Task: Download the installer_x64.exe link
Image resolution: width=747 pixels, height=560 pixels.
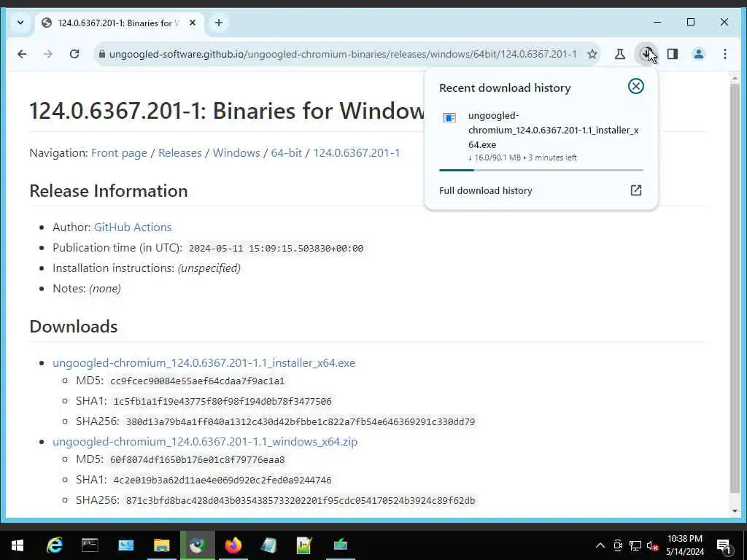Action: click(204, 363)
